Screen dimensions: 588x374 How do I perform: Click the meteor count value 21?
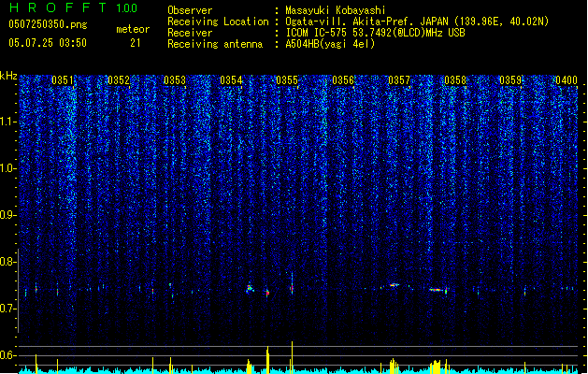(x=135, y=43)
